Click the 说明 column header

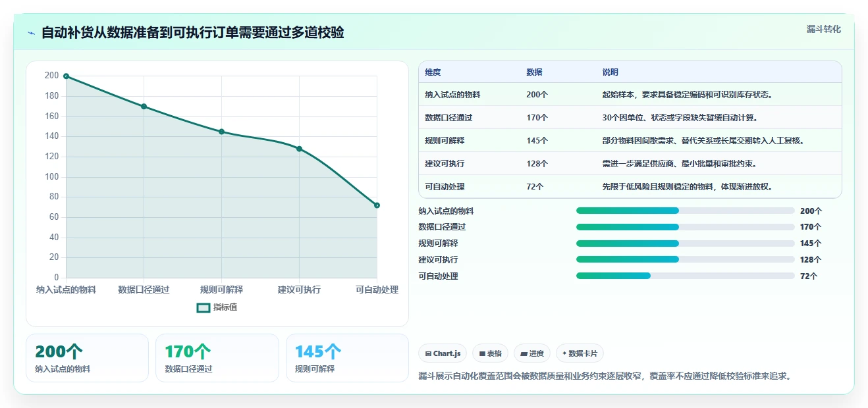pyautogui.click(x=610, y=72)
